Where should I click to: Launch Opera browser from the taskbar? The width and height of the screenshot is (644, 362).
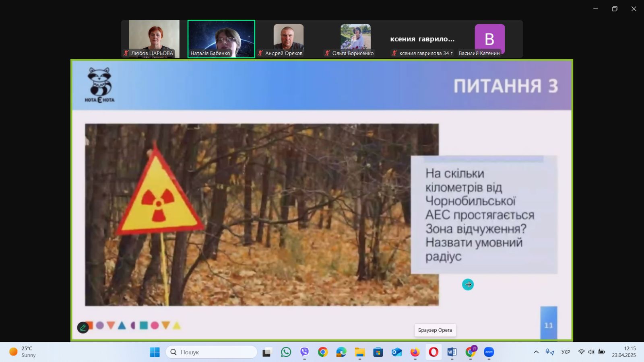[433, 352]
